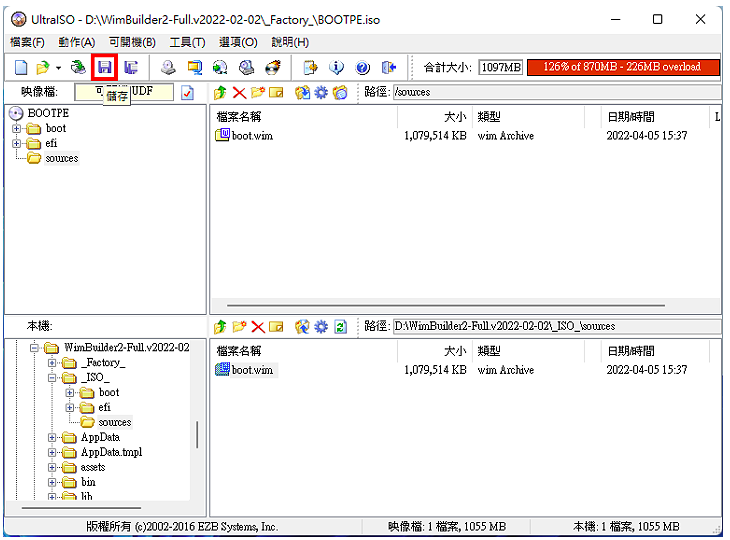This screenshot has height=540, width=730.
Task: Click the image pane Up folder icon
Action: (220, 93)
